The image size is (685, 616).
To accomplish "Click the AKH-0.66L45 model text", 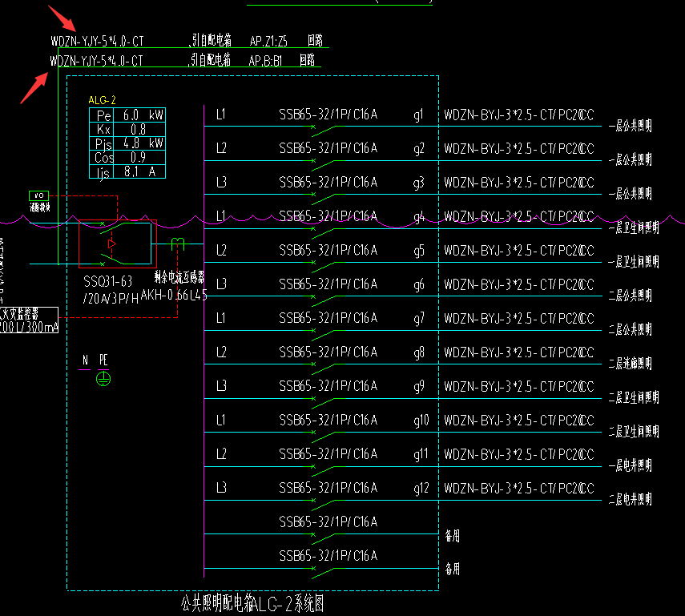I will [174, 295].
